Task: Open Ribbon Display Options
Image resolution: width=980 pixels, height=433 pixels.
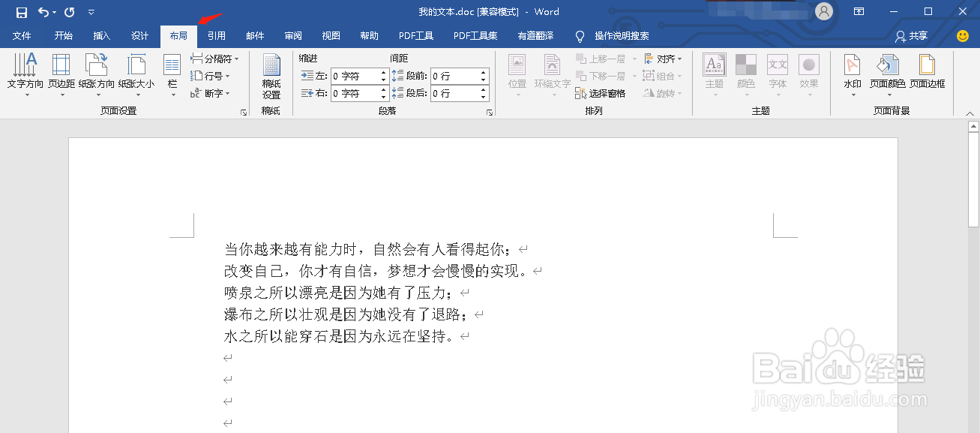Action: tap(859, 11)
